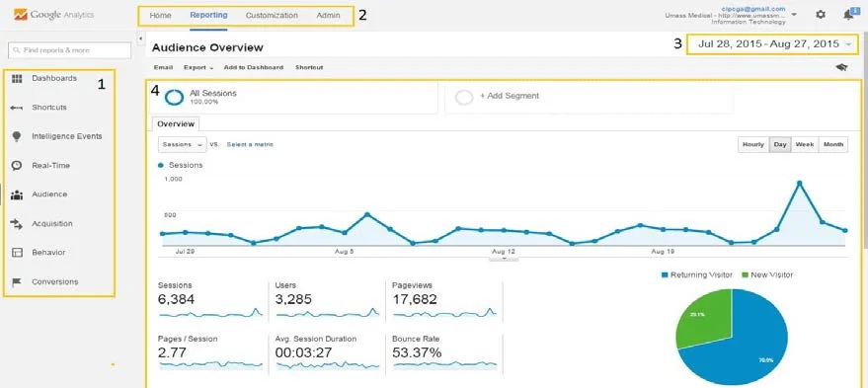Switch the chart to Hourly view
Image resolution: width=868 pixels, height=388 pixels.
pos(752,144)
